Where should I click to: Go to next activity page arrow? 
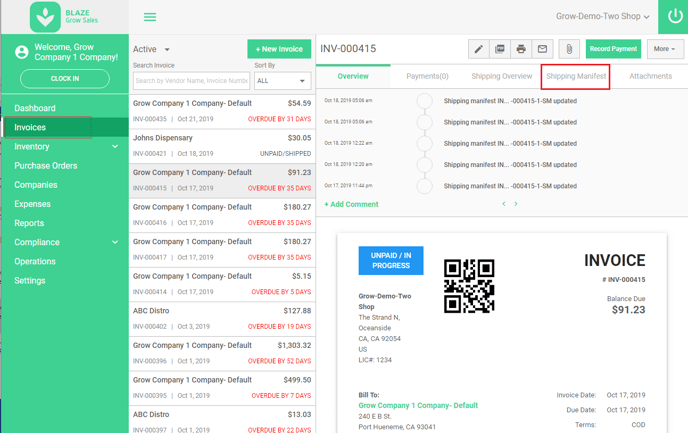coord(516,204)
